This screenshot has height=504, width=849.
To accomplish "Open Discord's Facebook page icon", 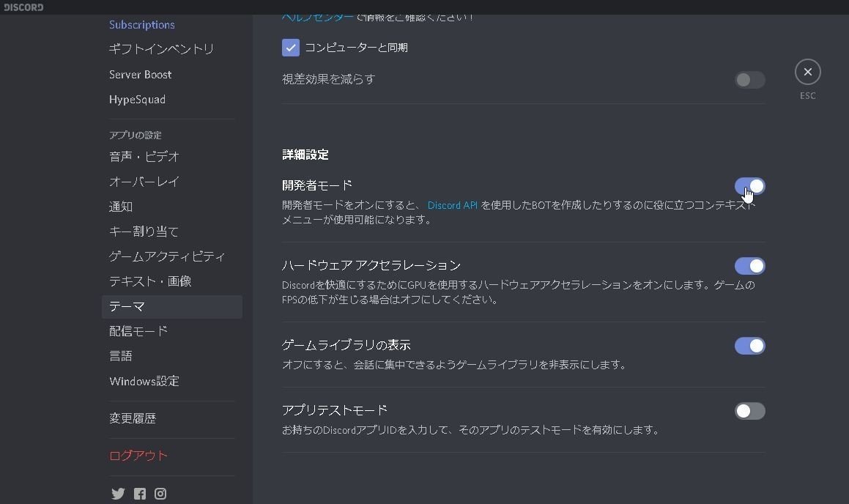I will click(x=140, y=494).
